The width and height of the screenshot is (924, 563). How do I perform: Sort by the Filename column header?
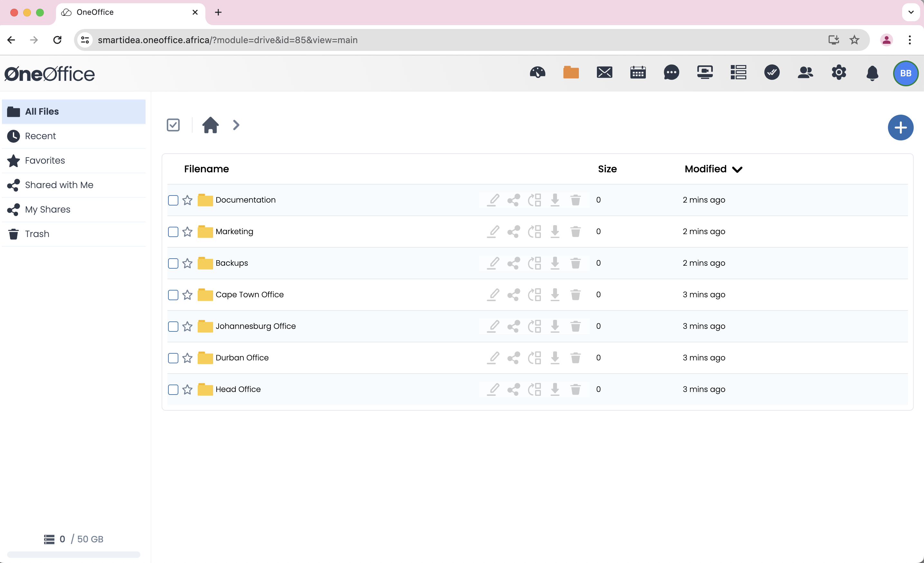[x=206, y=169]
